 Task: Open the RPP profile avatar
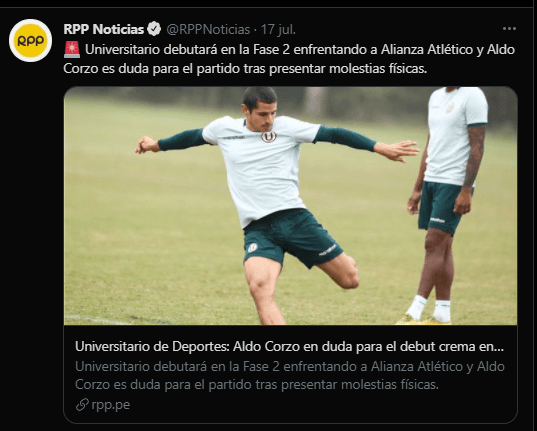30,40
